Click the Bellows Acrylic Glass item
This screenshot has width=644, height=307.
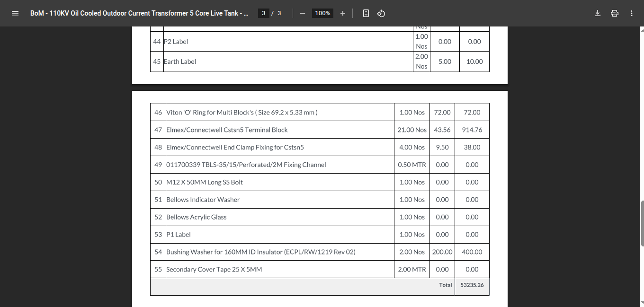click(196, 217)
